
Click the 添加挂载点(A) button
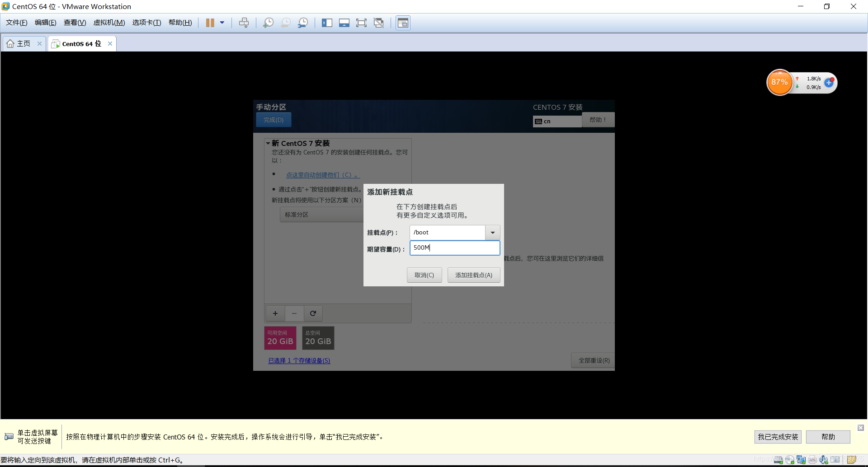(x=474, y=275)
